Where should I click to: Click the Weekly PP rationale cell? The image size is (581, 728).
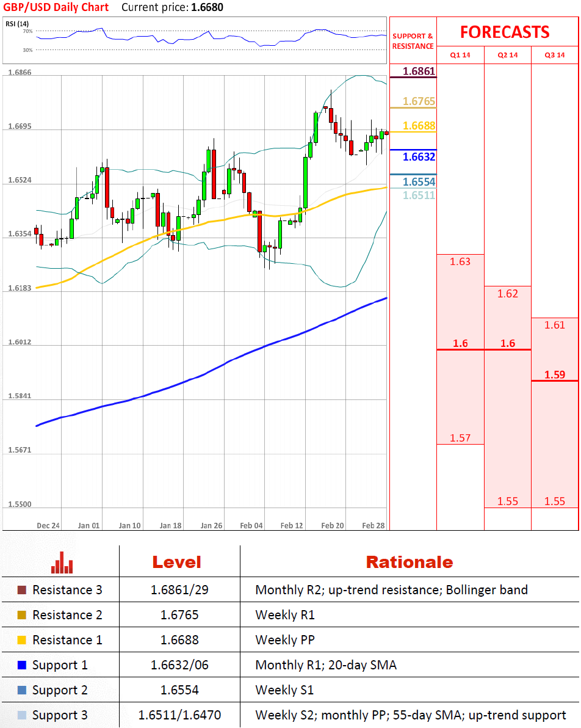[285, 640]
